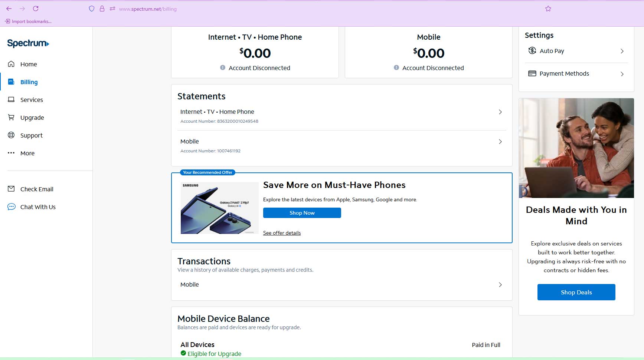Image resolution: width=644 pixels, height=360 pixels.
Task: Click the Payment Methods card icon
Action: (532, 73)
